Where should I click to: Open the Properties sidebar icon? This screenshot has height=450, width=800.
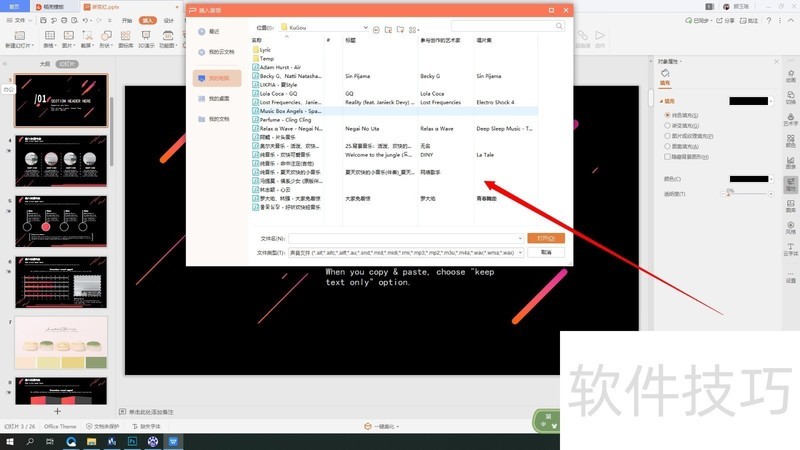point(790,184)
